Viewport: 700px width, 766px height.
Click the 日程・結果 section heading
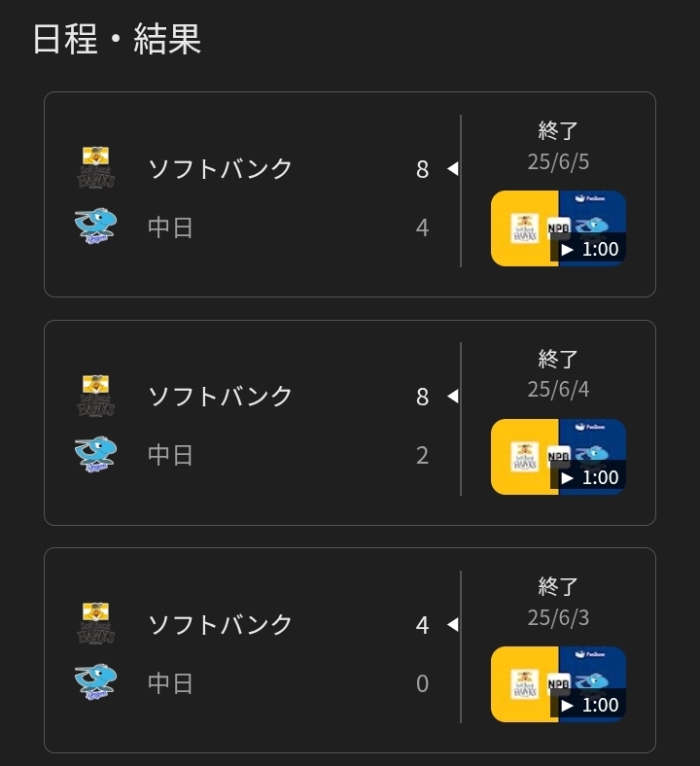coord(117,39)
